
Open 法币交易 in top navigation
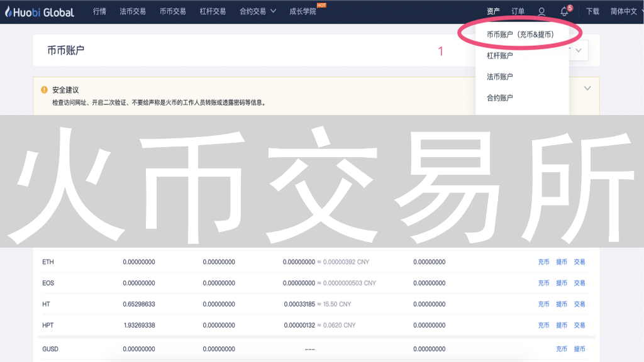tap(133, 11)
